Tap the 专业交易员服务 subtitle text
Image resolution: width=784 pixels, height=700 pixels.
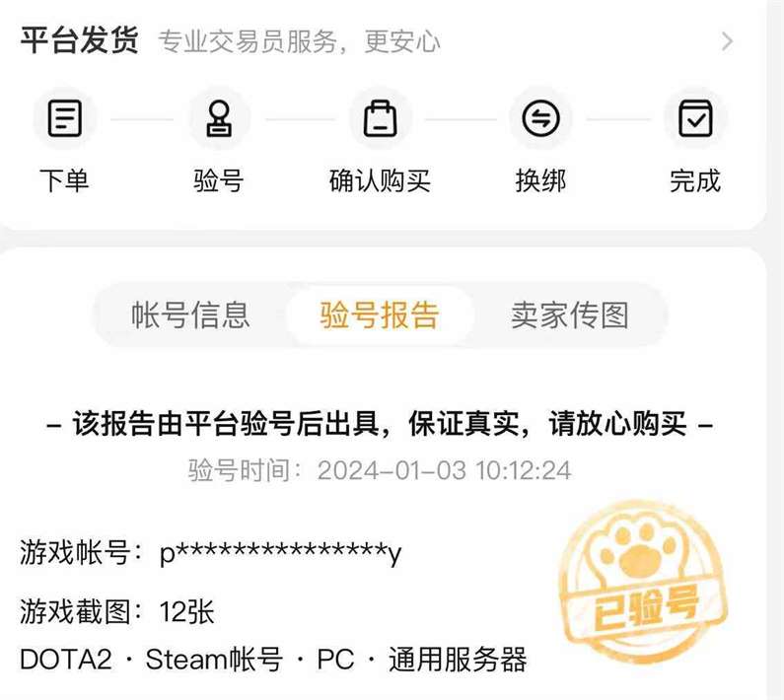(x=247, y=41)
